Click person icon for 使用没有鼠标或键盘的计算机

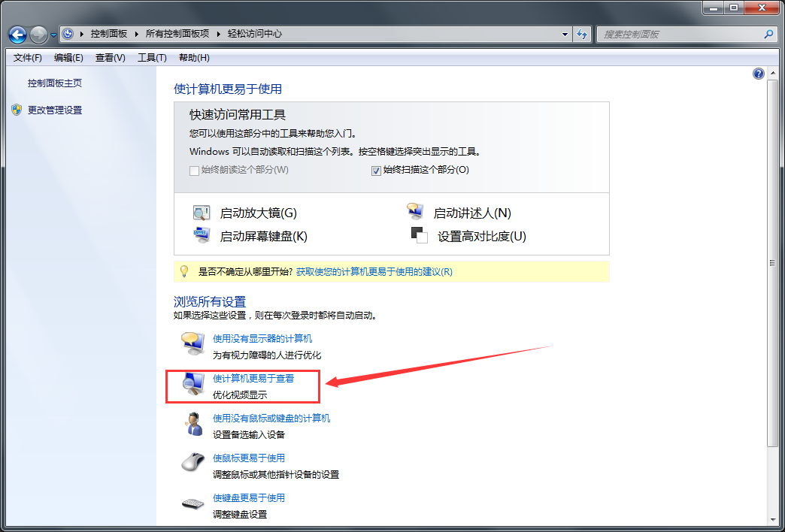click(x=193, y=423)
